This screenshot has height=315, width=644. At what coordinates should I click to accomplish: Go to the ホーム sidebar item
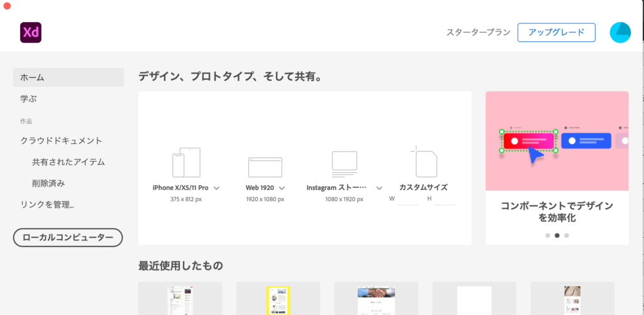click(x=68, y=77)
